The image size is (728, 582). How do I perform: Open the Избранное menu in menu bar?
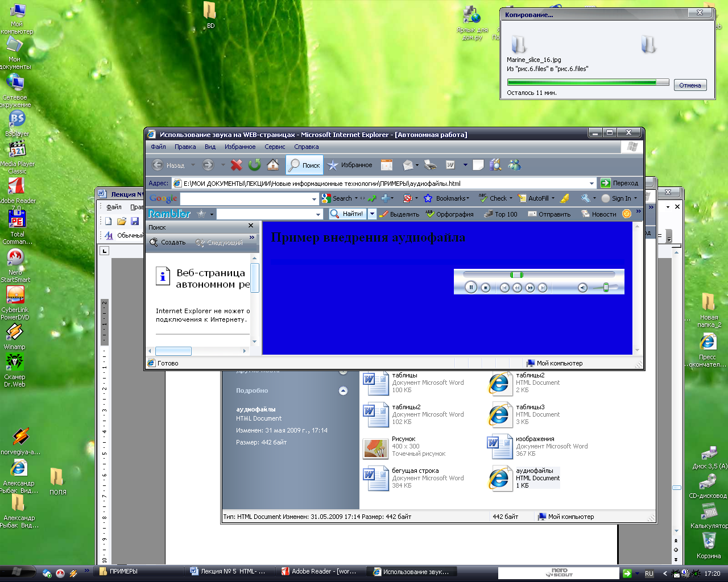tap(240, 147)
